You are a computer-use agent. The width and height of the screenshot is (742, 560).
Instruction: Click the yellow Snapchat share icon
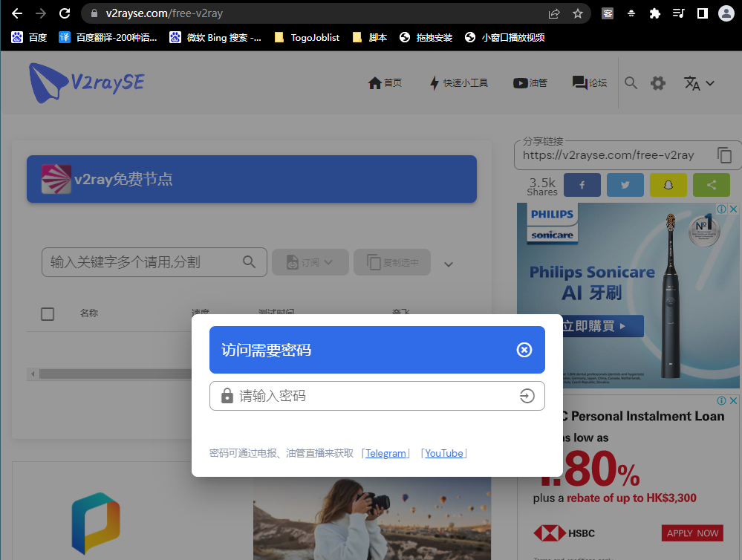point(668,184)
